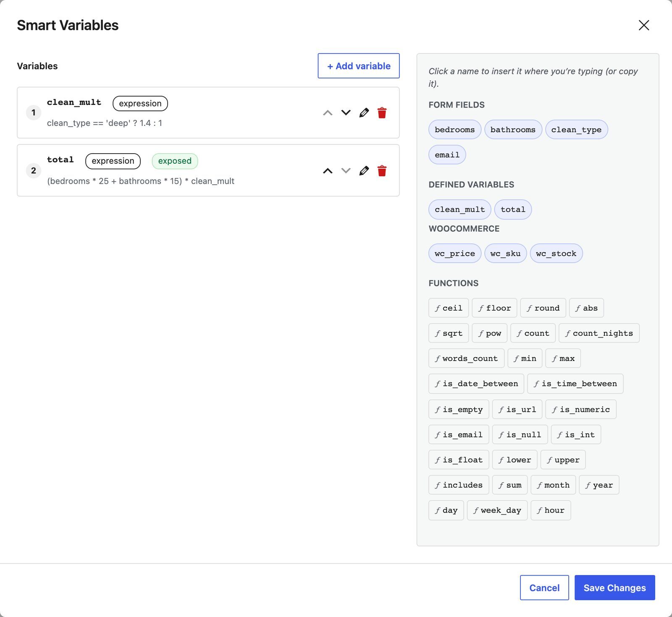
Task: Insert the words_count function
Action: pyautogui.click(x=466, y=358)
